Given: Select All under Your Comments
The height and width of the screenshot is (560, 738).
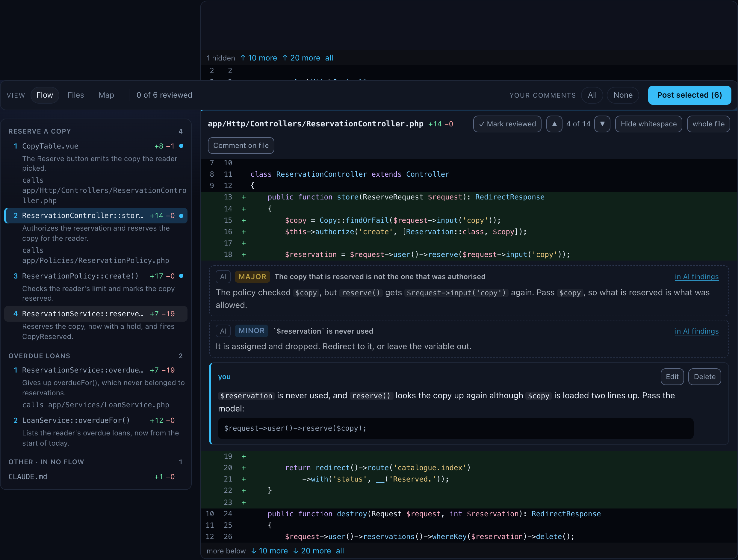Looking at the screenshot, I should tap(592, 95).
